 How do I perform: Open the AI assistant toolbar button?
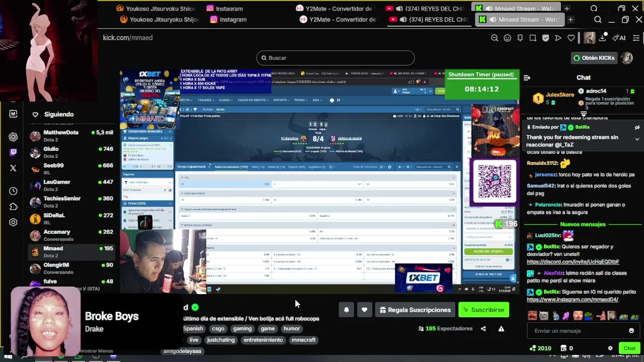click(619, 38)
